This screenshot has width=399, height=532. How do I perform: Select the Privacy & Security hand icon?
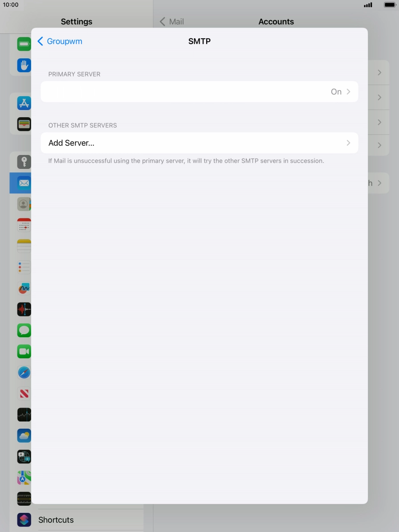[x=24, y=65]
